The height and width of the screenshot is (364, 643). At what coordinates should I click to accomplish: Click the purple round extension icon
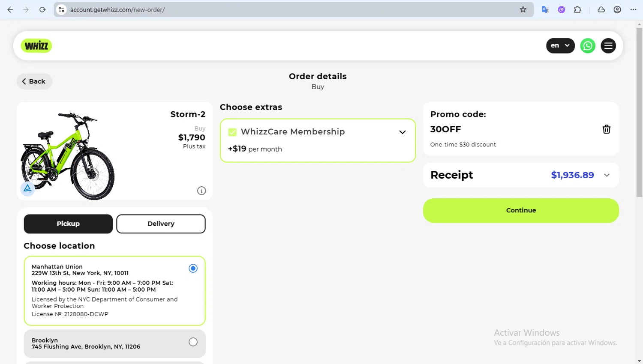tap(562, 9)
